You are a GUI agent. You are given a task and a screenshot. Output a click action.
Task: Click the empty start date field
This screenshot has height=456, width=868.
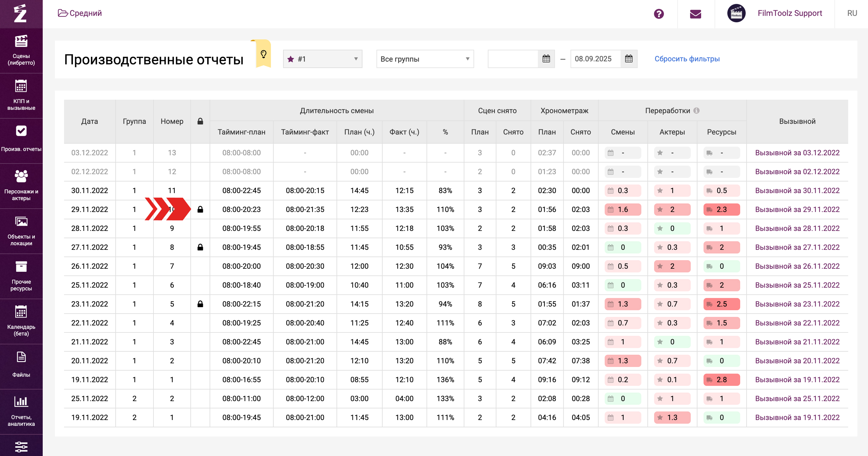point(513,59)
